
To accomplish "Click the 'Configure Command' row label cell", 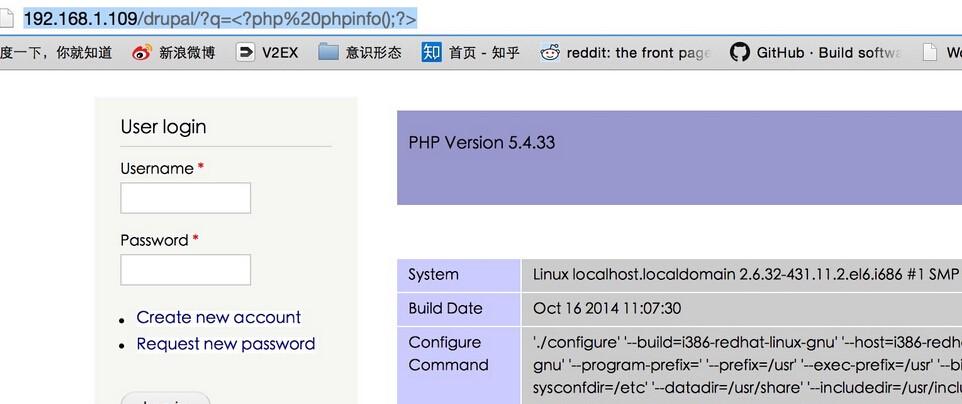I will pyautogui.click(x=458, y=353).
